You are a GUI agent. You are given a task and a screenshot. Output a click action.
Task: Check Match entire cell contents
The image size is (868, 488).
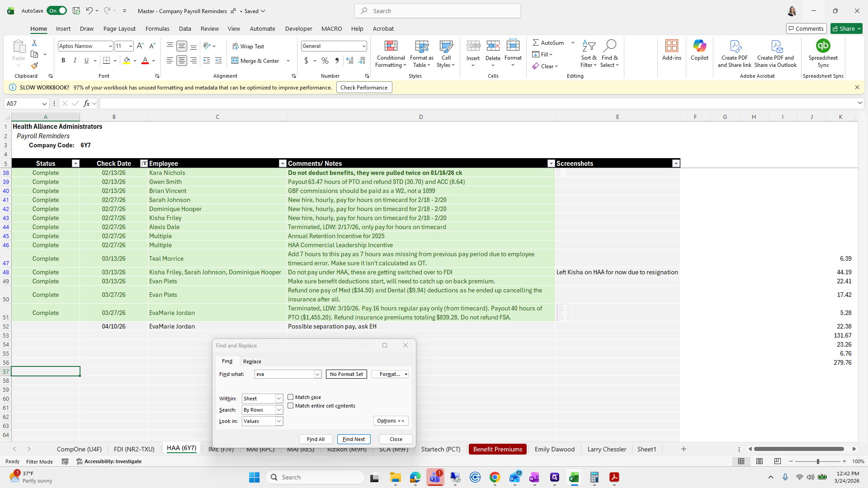(x=291, y=406)
